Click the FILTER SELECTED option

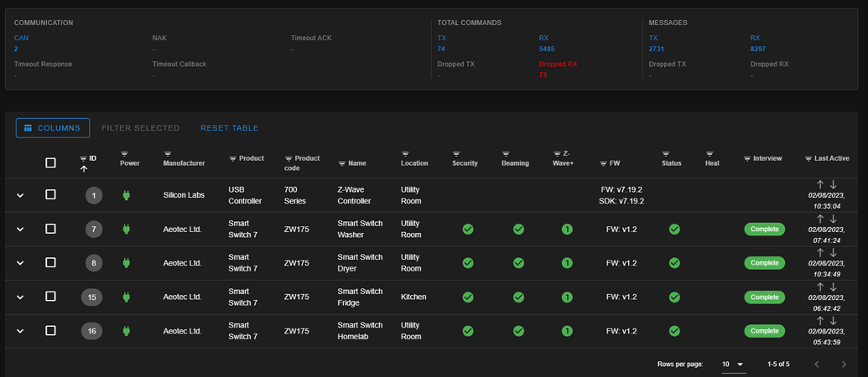tap(140, 128)
